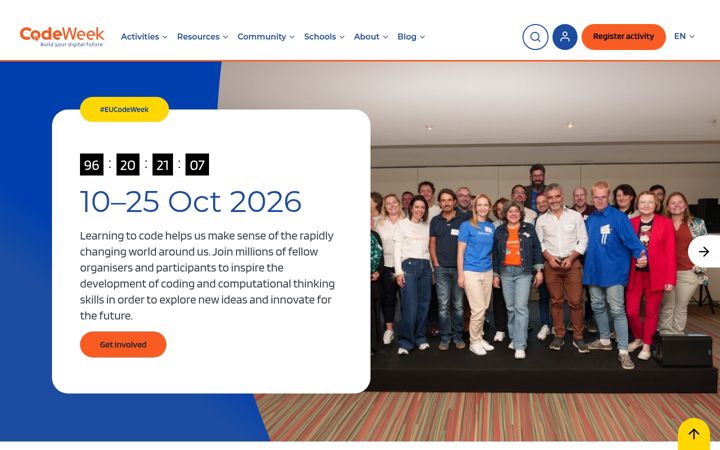Open the EN language selector
The height and width of the screenshot is (450, 720).
(x=684, y=36)
